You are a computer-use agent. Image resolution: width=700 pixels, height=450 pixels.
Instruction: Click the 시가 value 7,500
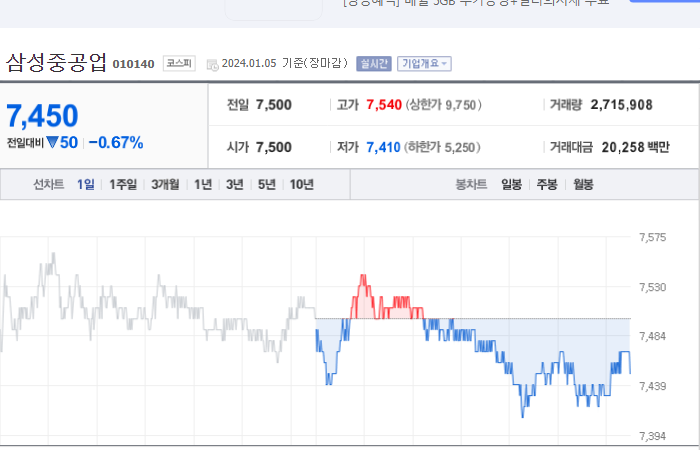click(274, 147)
